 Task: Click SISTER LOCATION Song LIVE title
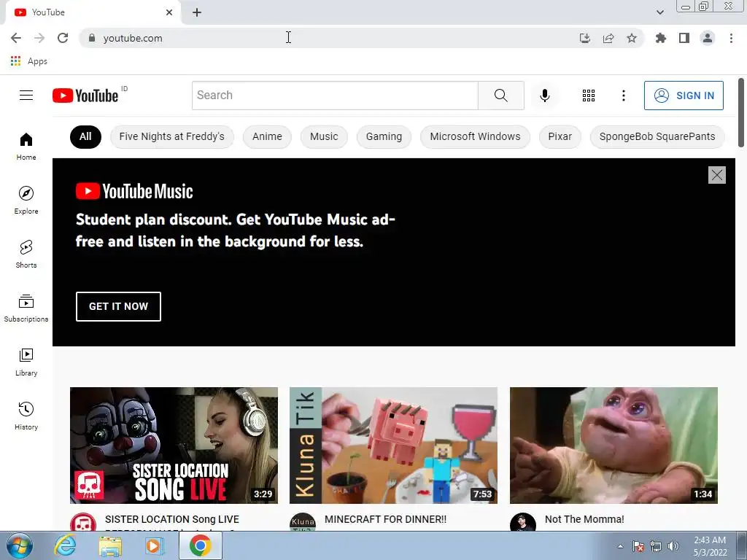(x=172, y=519)
